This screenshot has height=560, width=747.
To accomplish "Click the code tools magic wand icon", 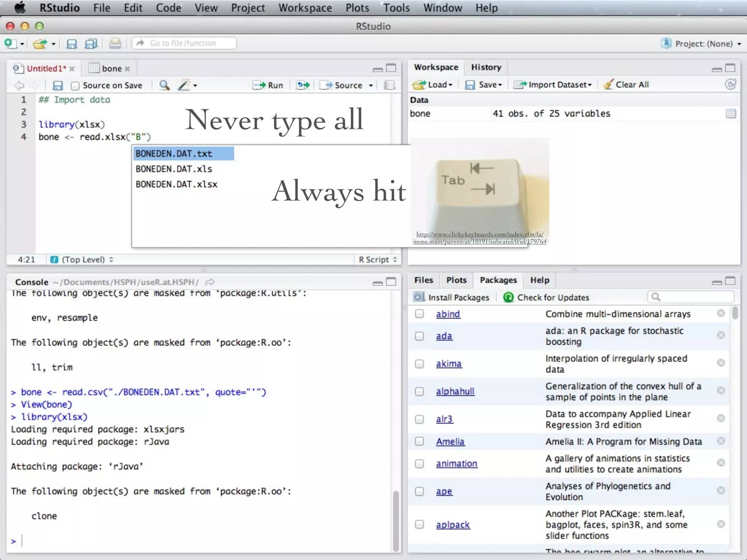I will click(184, 85).
